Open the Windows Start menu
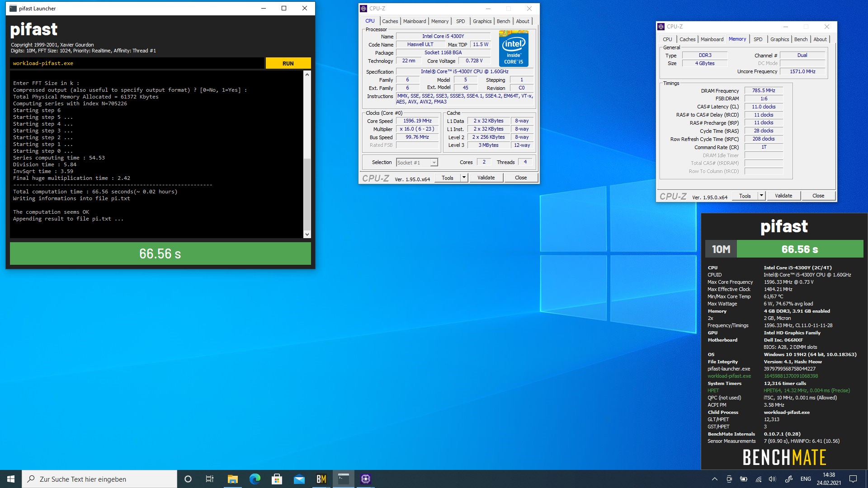The image size is (868, 488). pyautogui.click(x=11, y=479)
